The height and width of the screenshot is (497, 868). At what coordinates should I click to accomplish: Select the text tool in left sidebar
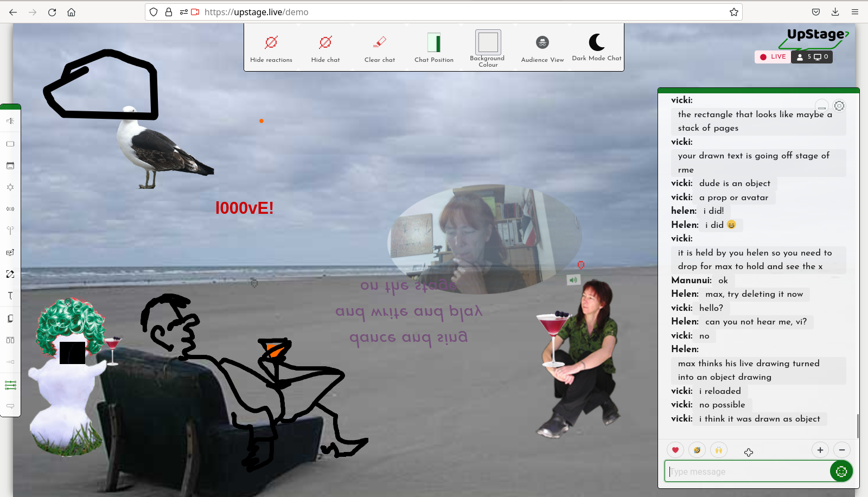[x=10, y=296]
